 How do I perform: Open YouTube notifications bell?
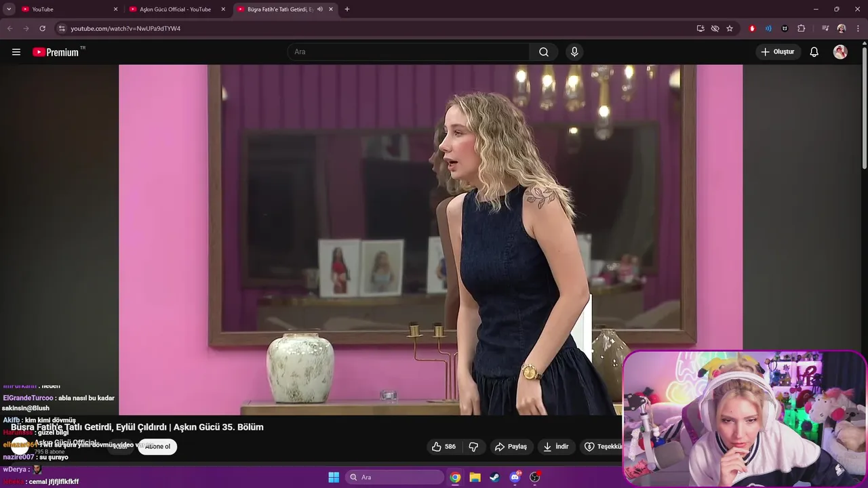click(814, 52)
